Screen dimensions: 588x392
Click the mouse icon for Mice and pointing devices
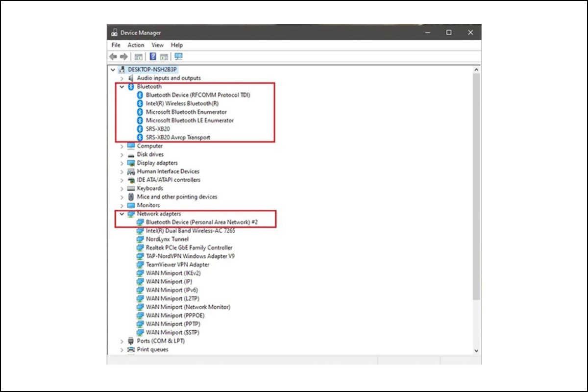click(131, 196)
